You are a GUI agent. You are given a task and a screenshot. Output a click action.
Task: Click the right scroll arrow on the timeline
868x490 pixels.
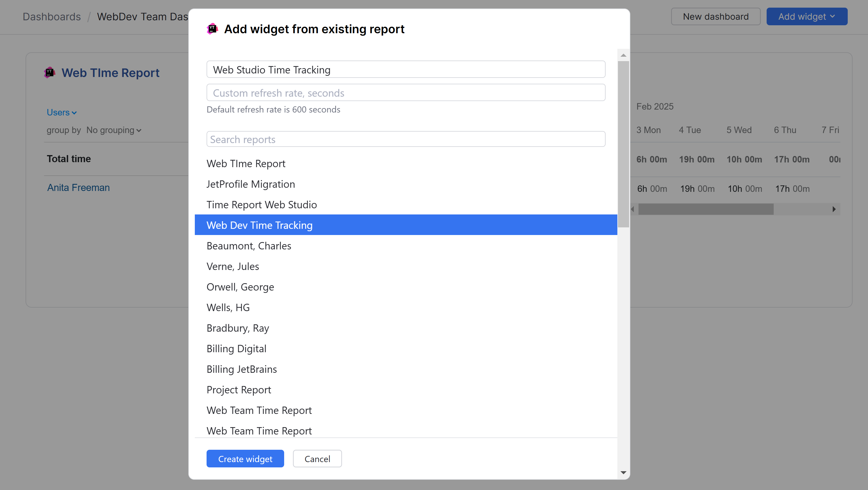pyautogui.click(x=834, y=209)
